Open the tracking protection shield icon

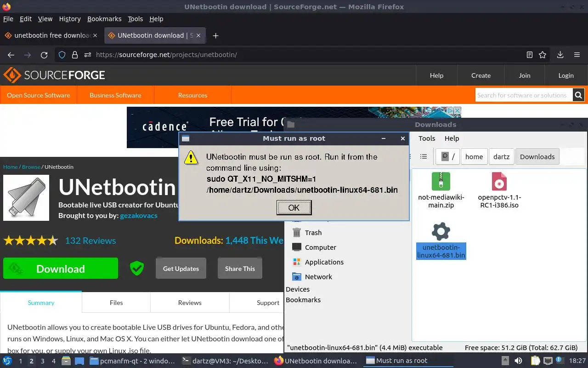click(x=62, y=55)
